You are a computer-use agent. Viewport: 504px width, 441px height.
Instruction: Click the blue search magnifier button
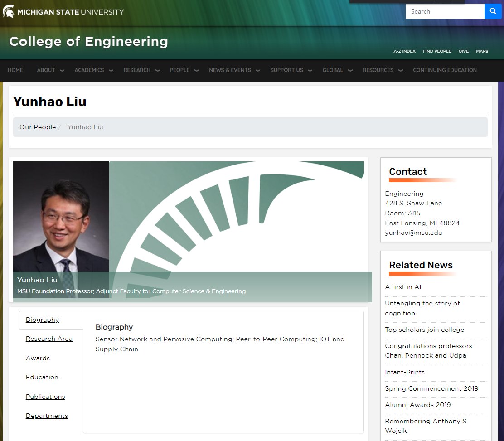(493, 11)
